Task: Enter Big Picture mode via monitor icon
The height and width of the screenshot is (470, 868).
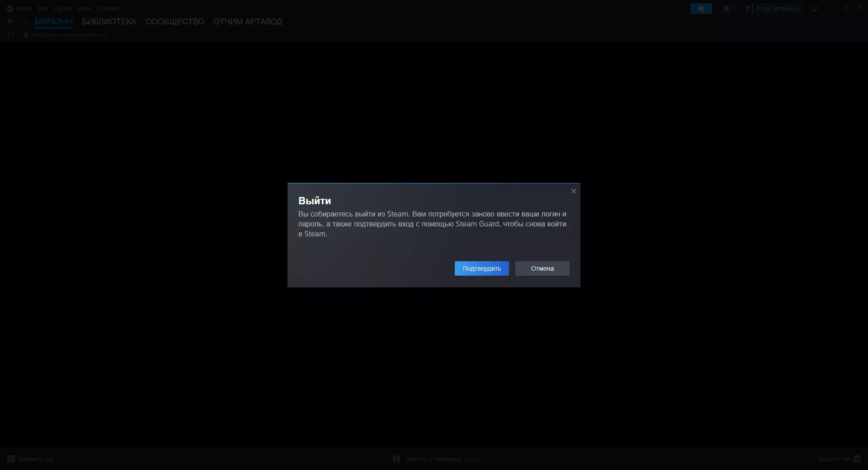Action: pyautogui.click(x=814, y=9)
